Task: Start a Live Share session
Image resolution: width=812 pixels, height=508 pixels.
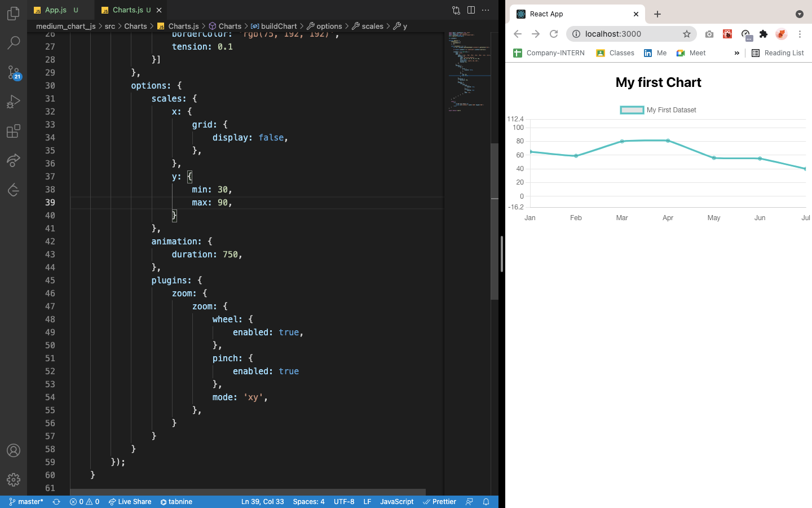Action: pos(130,502)
